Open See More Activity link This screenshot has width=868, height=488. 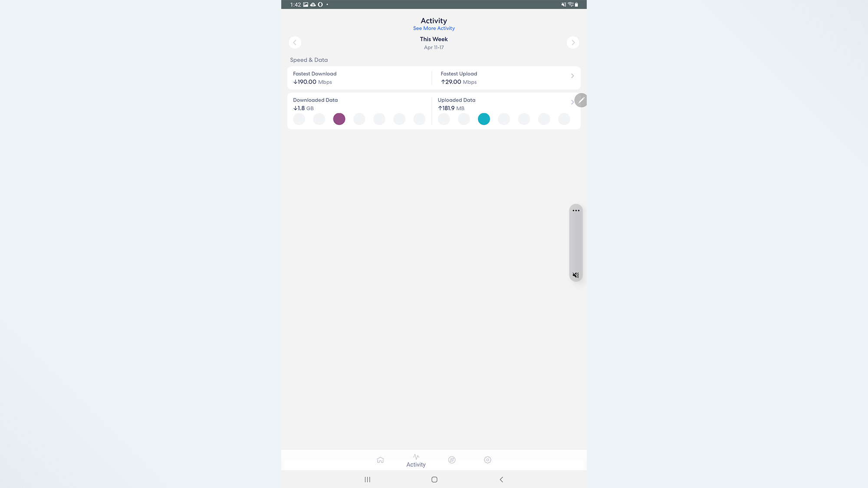[x=434, y=28]
